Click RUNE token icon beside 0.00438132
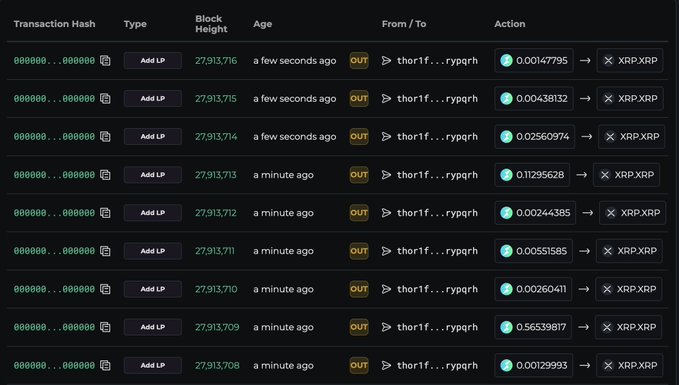679x385 pixels. point(506,99)
